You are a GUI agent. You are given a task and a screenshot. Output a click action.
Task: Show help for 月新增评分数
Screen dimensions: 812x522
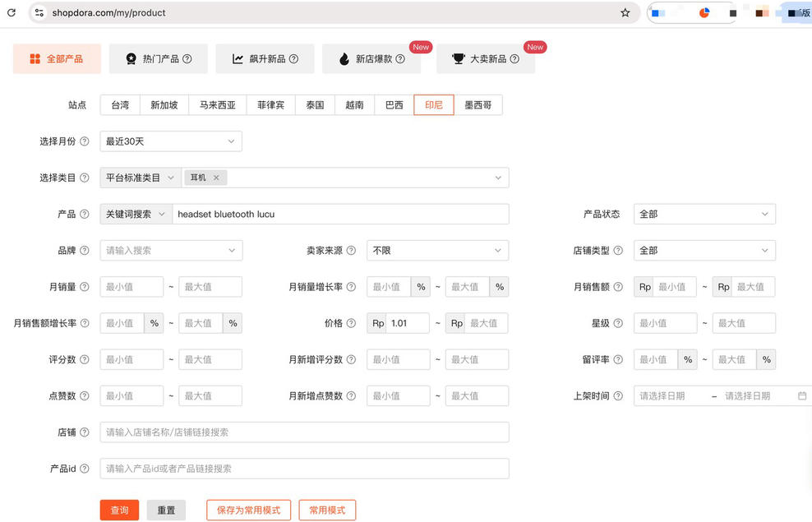pyautogui.click(x=351, y=359)
